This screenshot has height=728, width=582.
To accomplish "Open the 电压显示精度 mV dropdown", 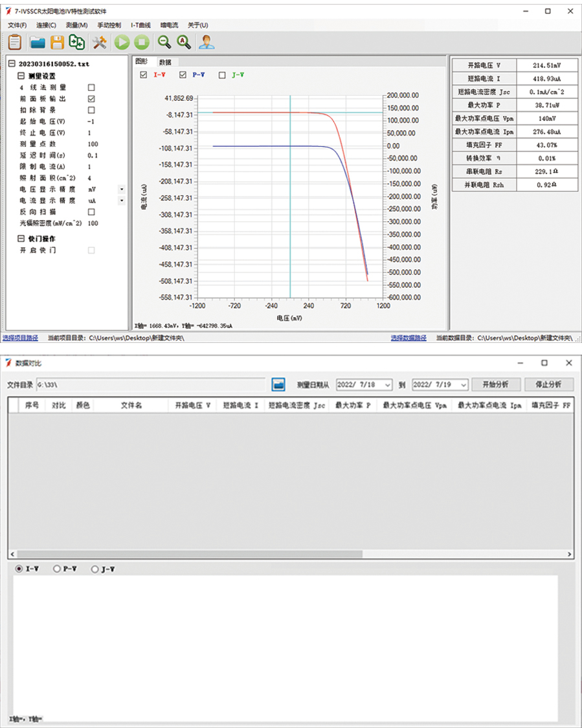I will (x=121, y=190).
